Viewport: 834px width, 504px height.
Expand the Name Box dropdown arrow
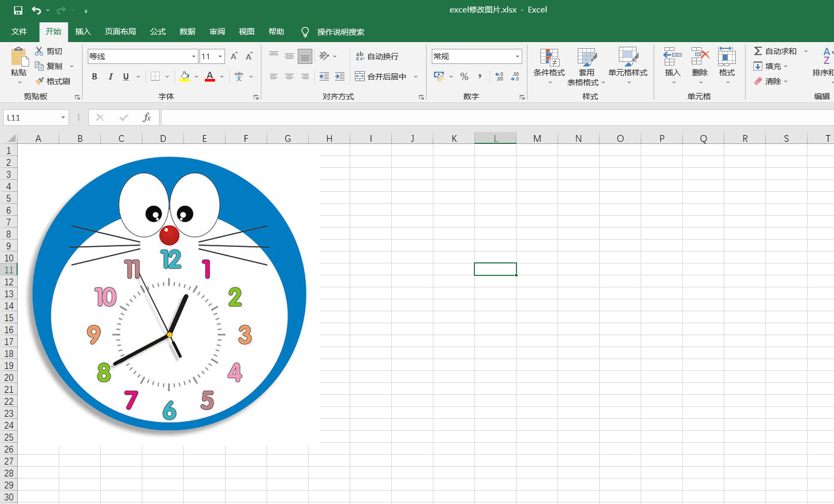[x=63, y=117]
